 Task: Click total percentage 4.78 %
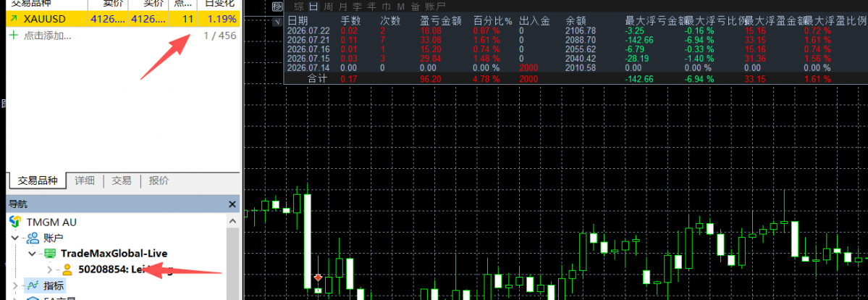coord(488,79)
